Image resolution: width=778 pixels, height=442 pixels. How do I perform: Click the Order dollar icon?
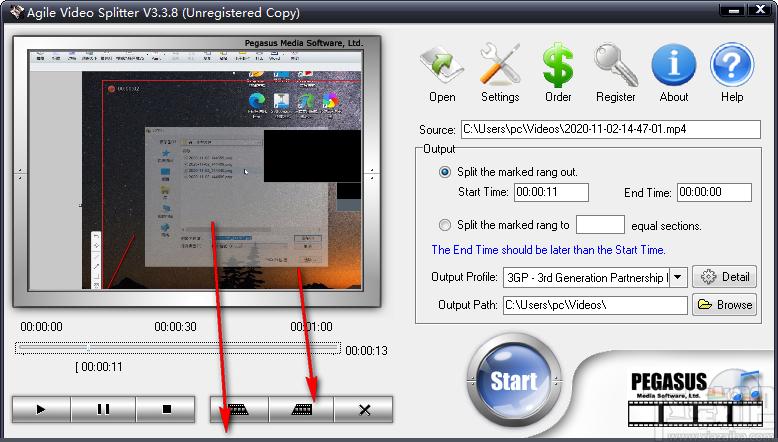tap(558, 73)
